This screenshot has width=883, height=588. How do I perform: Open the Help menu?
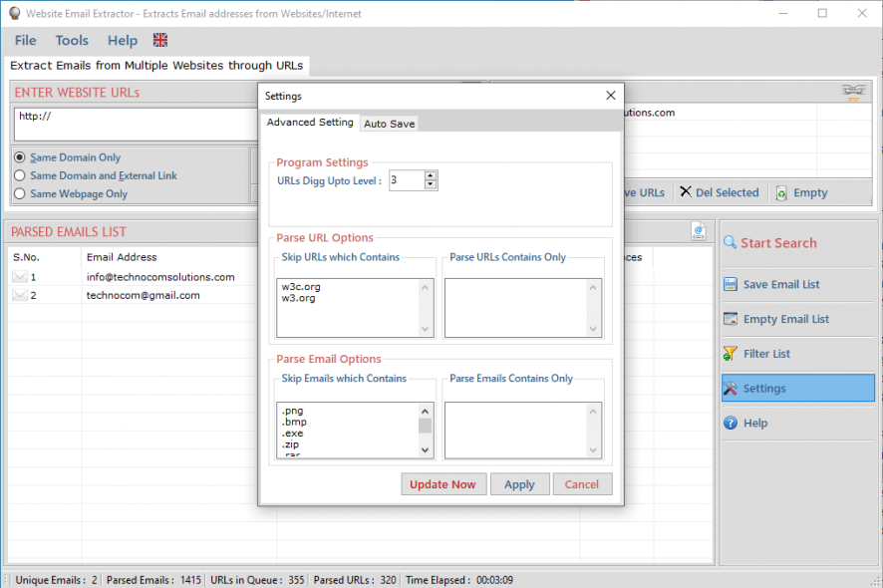coord(123,40)
